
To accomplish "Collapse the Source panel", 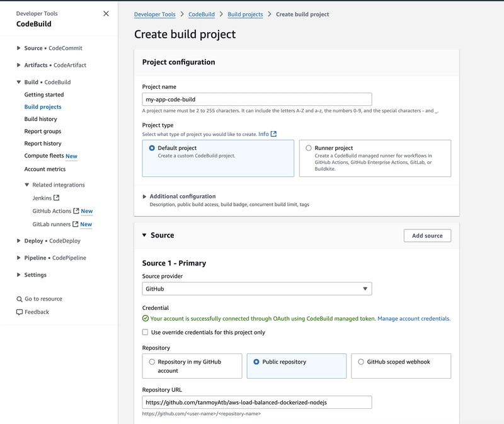I will click(144, 235).
